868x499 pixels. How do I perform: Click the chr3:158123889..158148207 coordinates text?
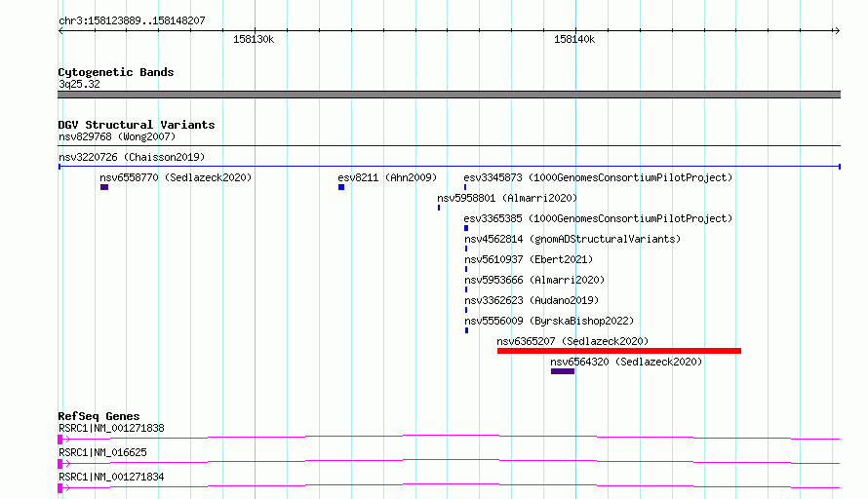[x=132, y=20]
